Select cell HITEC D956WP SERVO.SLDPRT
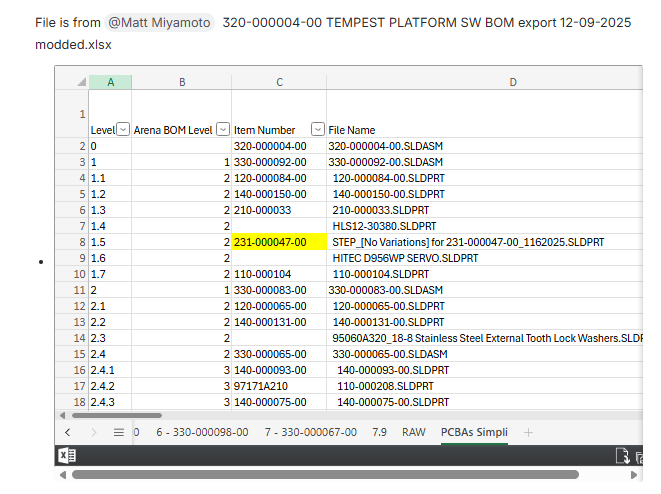This screenshot has height=494, width=661. (485, 258)
